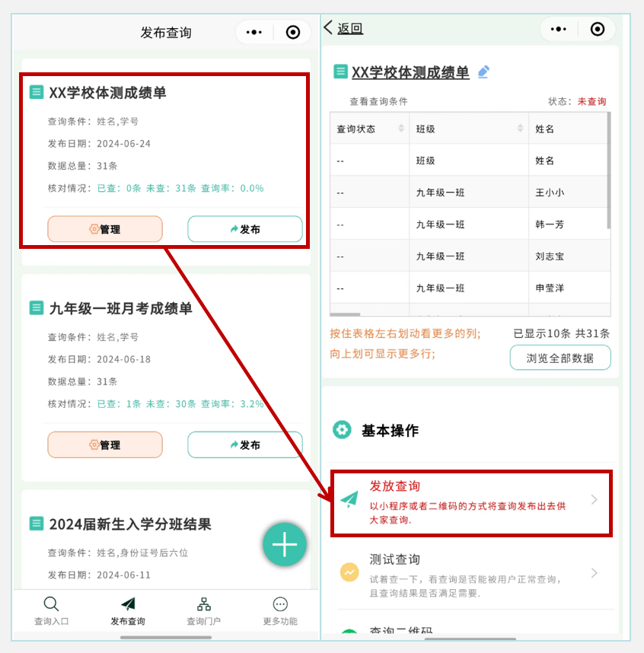
Task: Switch to the 更多功能 bottom tab
Action: point(280,611)
